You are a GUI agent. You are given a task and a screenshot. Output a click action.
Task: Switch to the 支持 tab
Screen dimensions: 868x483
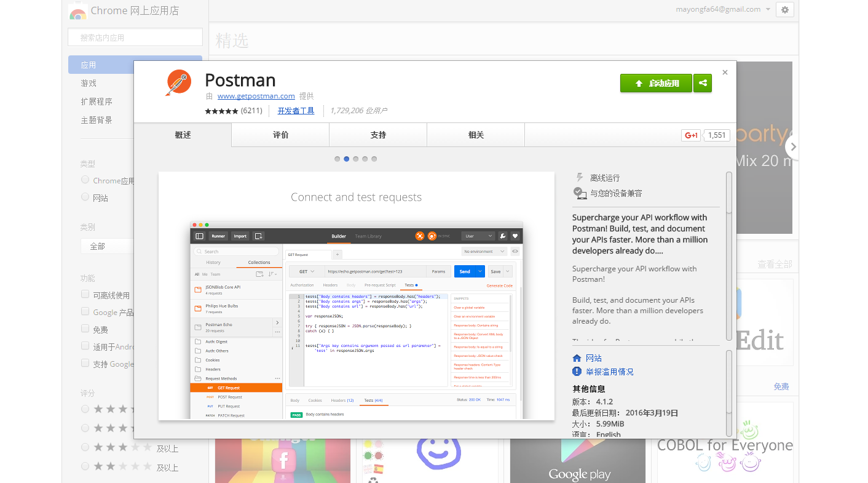pyautogui.click(x=378, y=135)
